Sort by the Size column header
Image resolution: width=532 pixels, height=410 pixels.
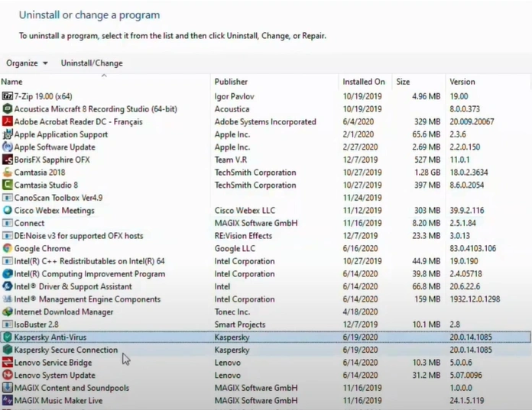point(403,82)
